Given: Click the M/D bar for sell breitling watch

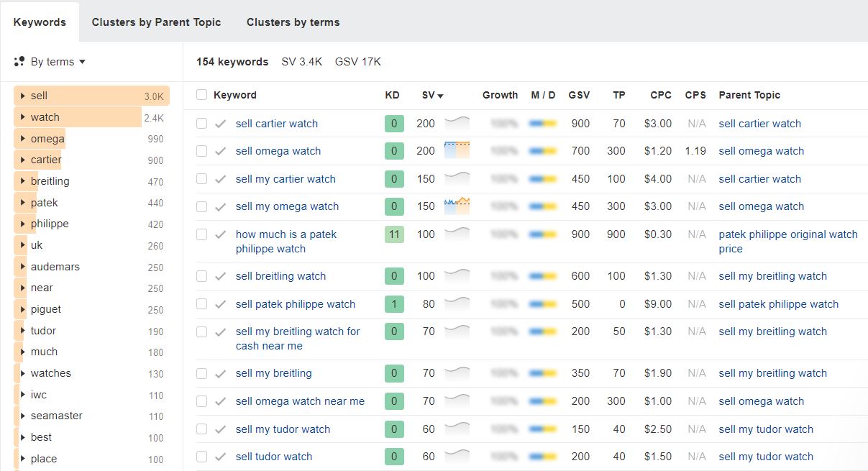Looking at the screenshot, I should click(543, 276).
